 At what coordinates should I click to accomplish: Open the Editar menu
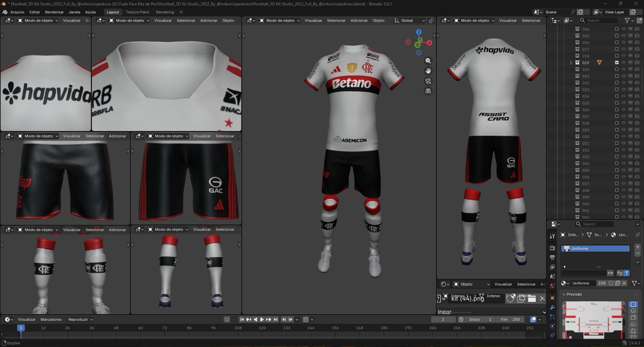coord(34,12)
